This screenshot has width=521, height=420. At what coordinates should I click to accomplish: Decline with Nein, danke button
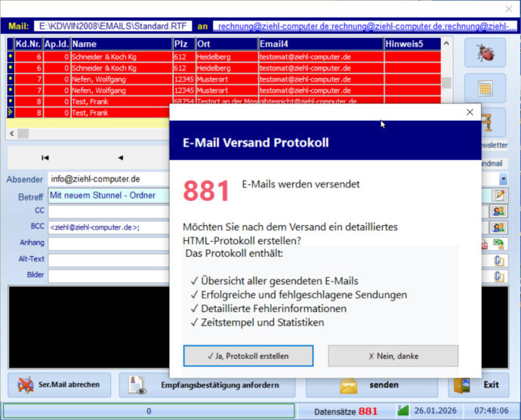(x=393, y=356)
